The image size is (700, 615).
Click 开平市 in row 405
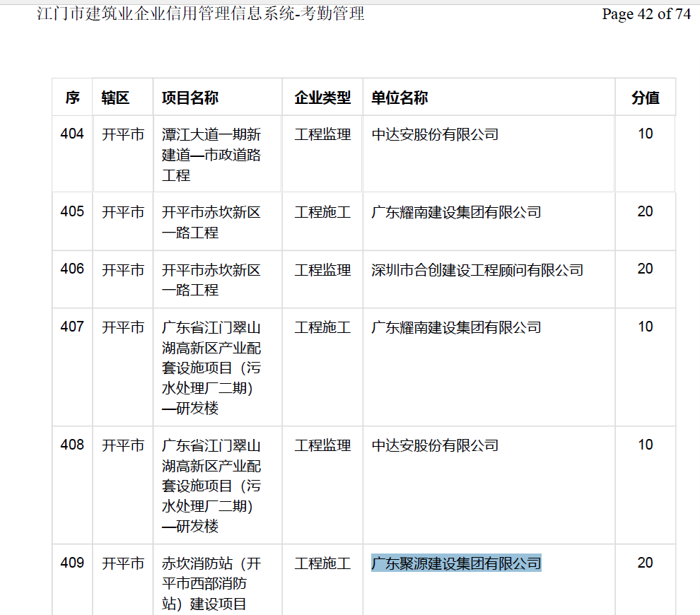[123, 212]
